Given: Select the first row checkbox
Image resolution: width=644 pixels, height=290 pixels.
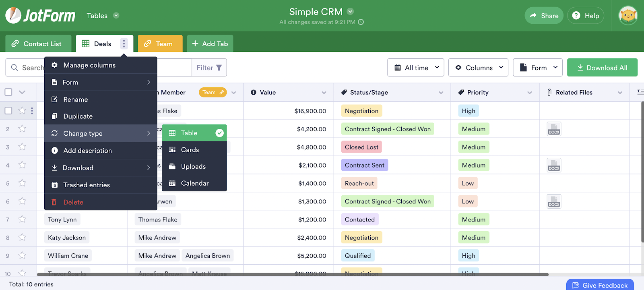Looking at the screenshot, I should (8, 111).
